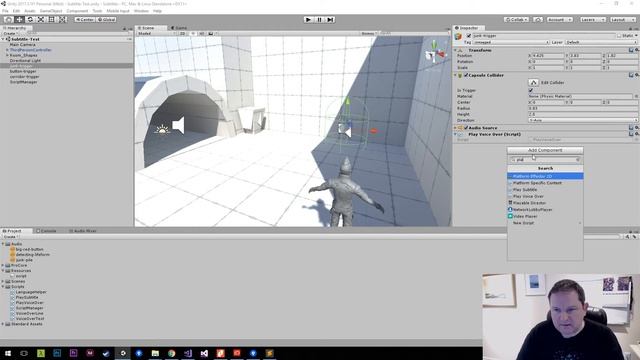Screen dimensions: 640x360
Task: Open the Tag dropdown
Action: pyautogui.click(x=511, y=42)
